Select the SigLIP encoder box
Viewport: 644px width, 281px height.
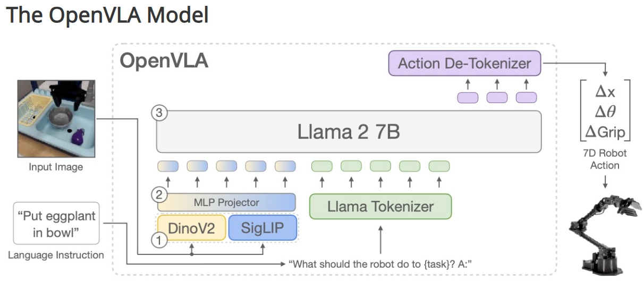click(262, 227)
